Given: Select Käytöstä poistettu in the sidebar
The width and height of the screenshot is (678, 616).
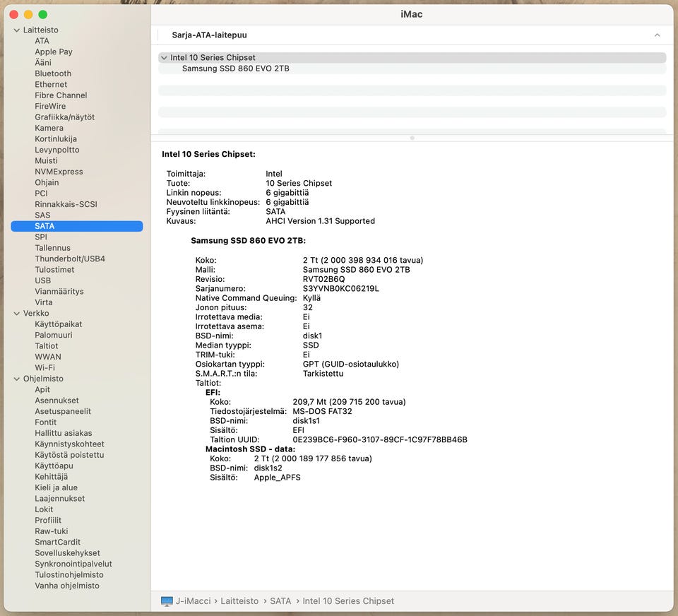Looking at the screenshot, I should [69, 455].
